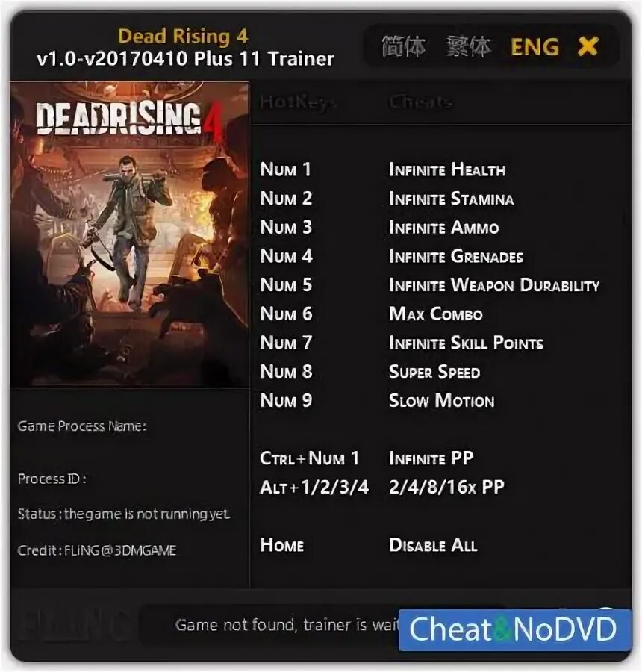Activate Infinite Weapon Durability

point(493,285)
